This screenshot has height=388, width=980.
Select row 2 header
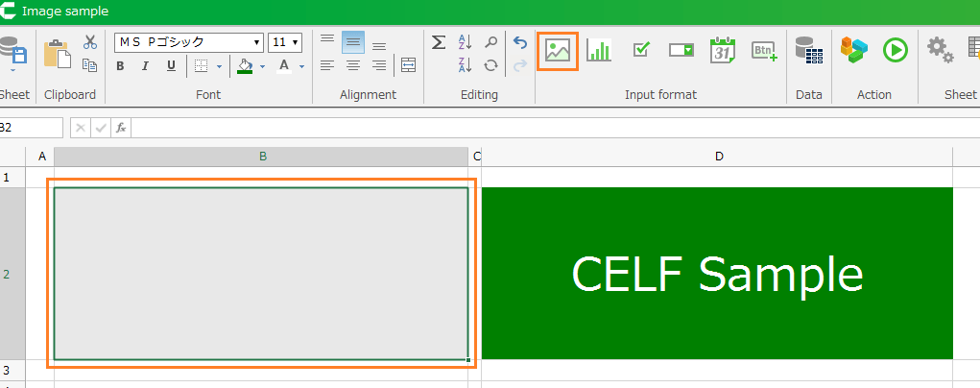coord(7,274)
